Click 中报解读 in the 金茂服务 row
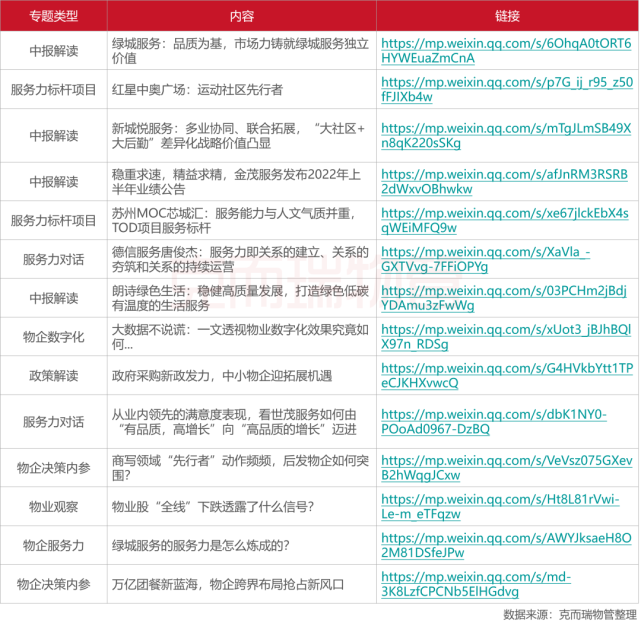Image resolution: width=641 pixels, height=623 pixels. (54, 182)
